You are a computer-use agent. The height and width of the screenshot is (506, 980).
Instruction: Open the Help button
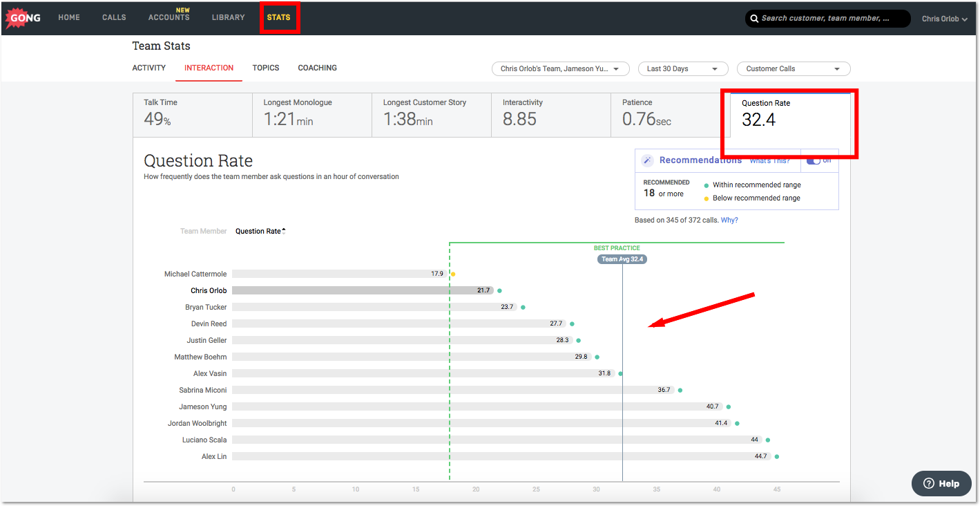tap(941, 483)
